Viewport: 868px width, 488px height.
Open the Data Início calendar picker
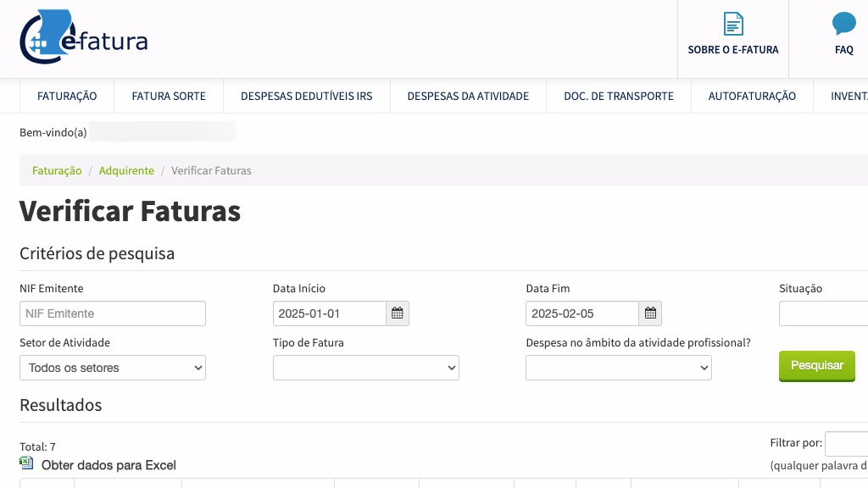(397, 313)
